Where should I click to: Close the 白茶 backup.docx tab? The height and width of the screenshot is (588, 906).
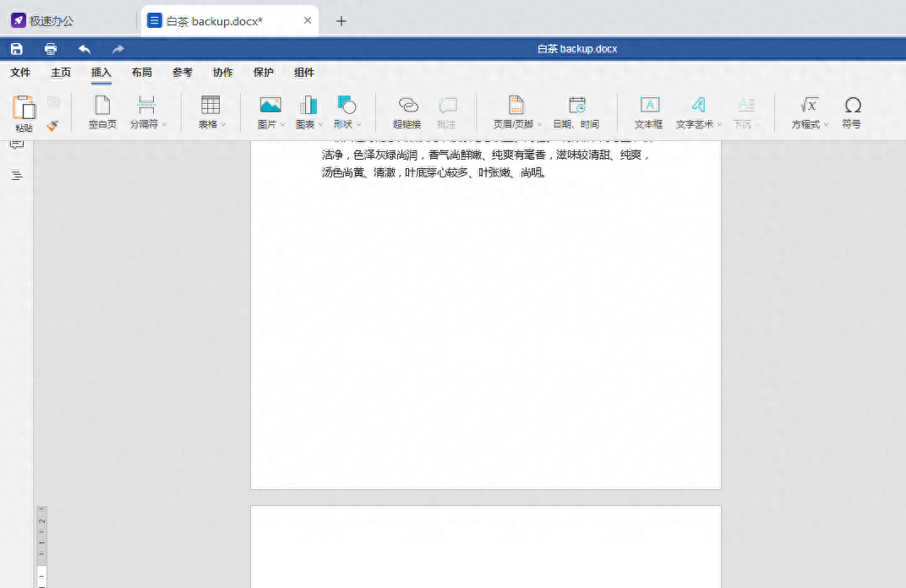(308, 20)
